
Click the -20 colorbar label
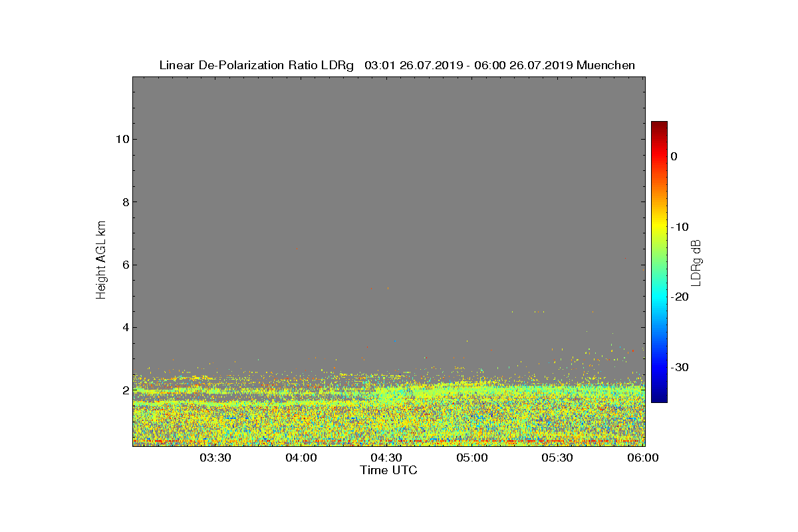680,297
